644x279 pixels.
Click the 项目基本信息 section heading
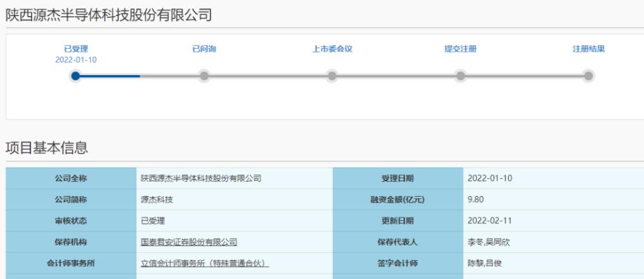[47, 148]
